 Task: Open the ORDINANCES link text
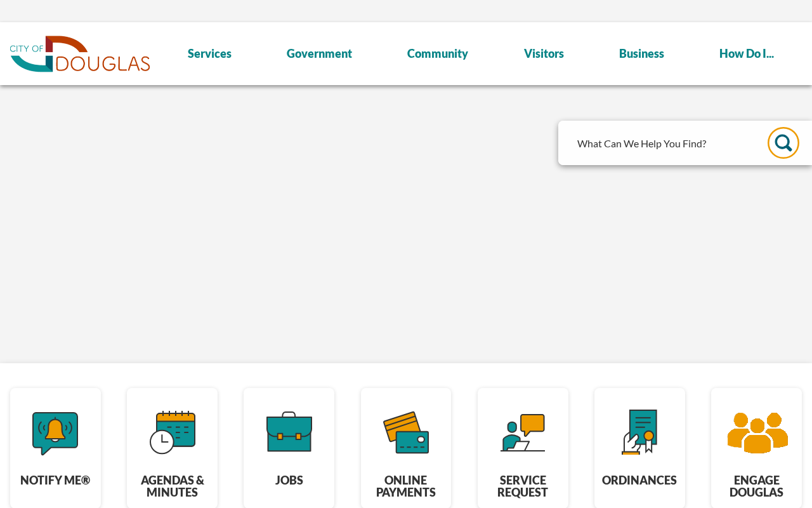pyautogui.click(x=639, y=481)
